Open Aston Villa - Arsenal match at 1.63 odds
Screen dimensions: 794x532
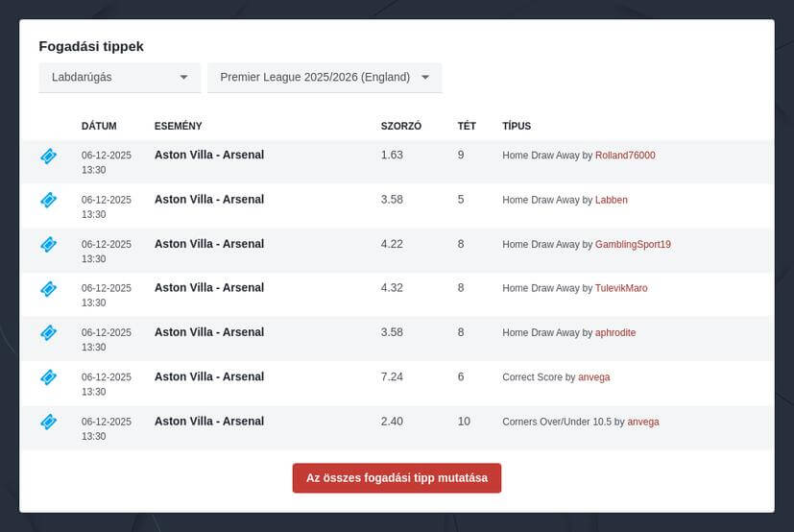(209, 155)
